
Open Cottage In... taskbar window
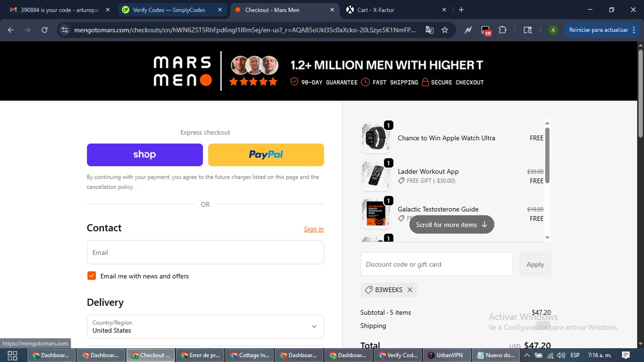tap(249, 355)
